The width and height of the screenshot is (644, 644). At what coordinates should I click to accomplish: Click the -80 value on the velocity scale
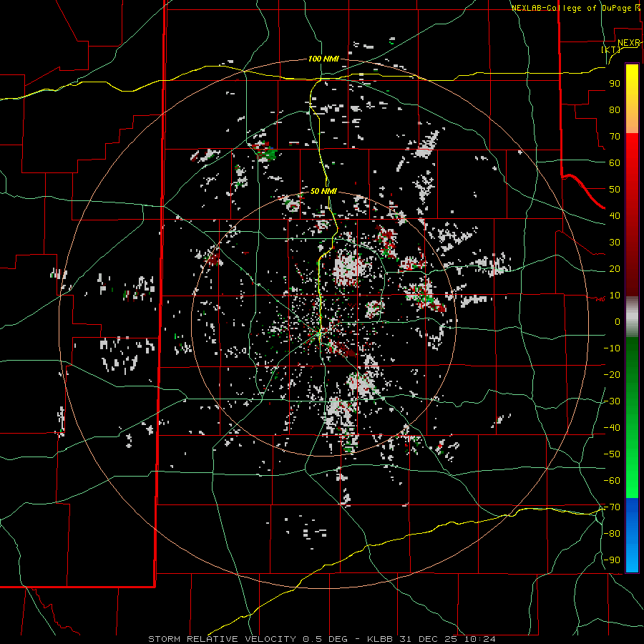point(612,534)
